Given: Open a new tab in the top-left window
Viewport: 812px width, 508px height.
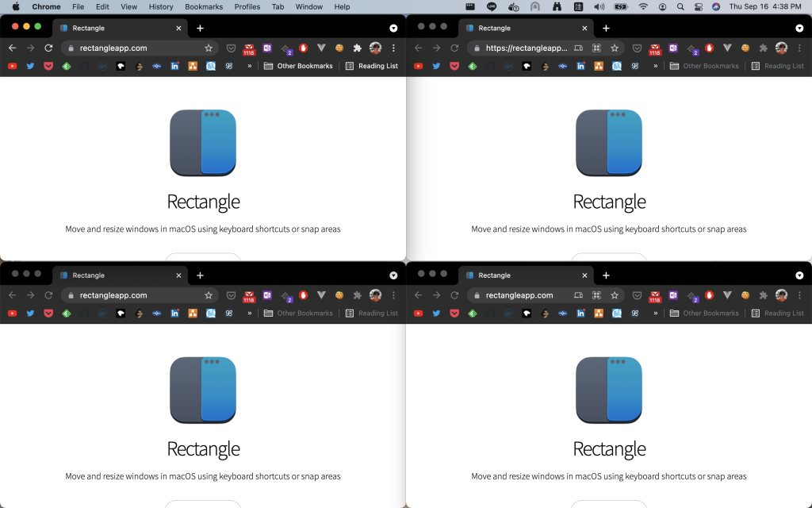Looking at the screenshot, I should pyautogui.click(x=200, y=28).
